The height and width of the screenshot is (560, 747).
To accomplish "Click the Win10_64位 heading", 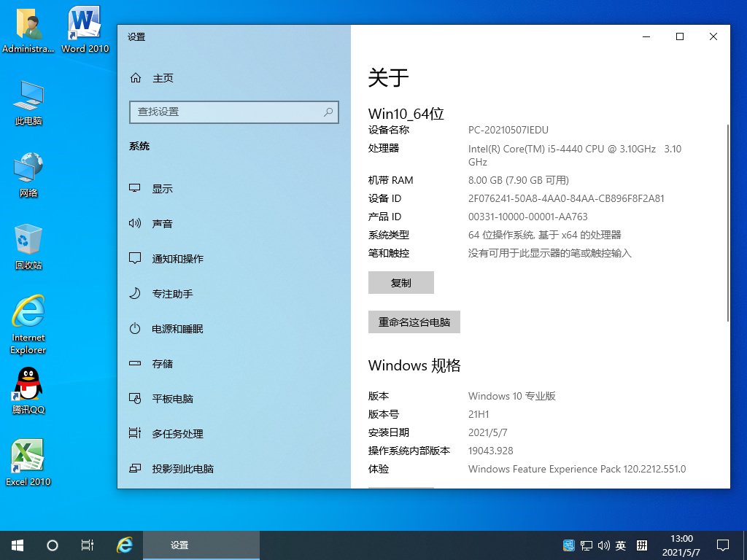I will (x=406, y=113).
